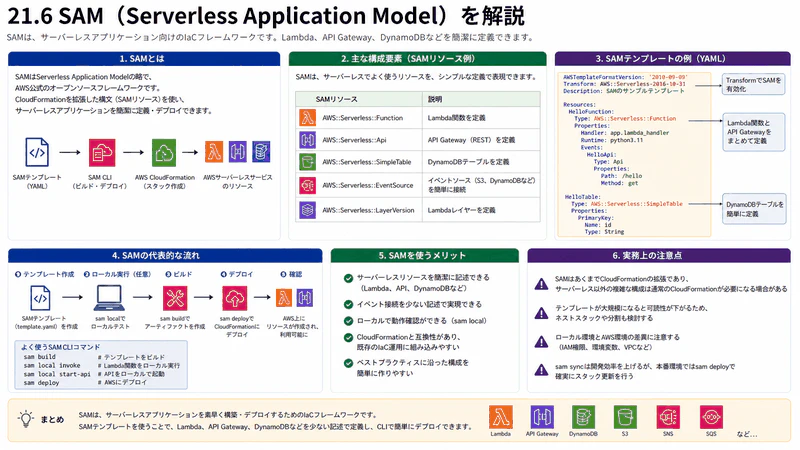Click the section header 6. 実務上の注意点

[659, 255]
